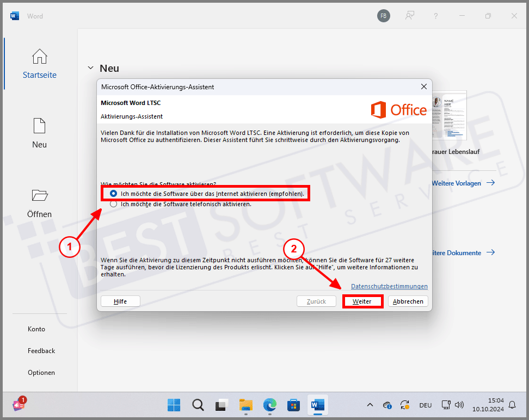Open Konto in Word sidebar

coord(36,329)
